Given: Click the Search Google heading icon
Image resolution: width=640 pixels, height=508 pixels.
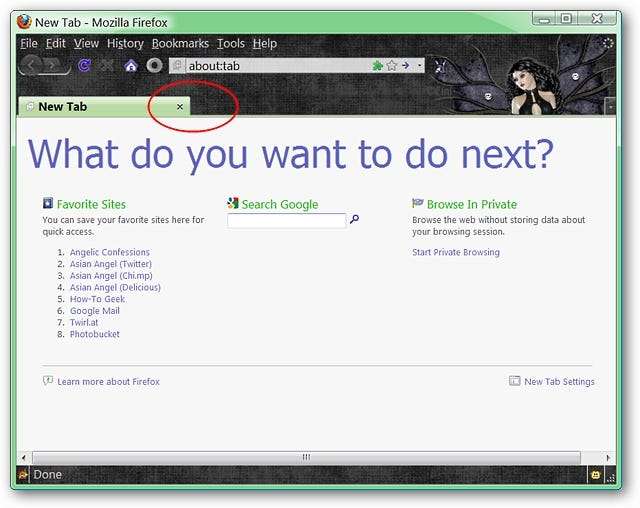Looking at the screenshot, I should click(x=233, y=203).
